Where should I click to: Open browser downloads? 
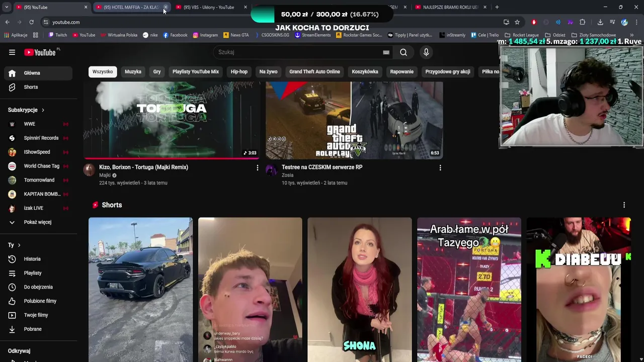click(x=600, y=22)
